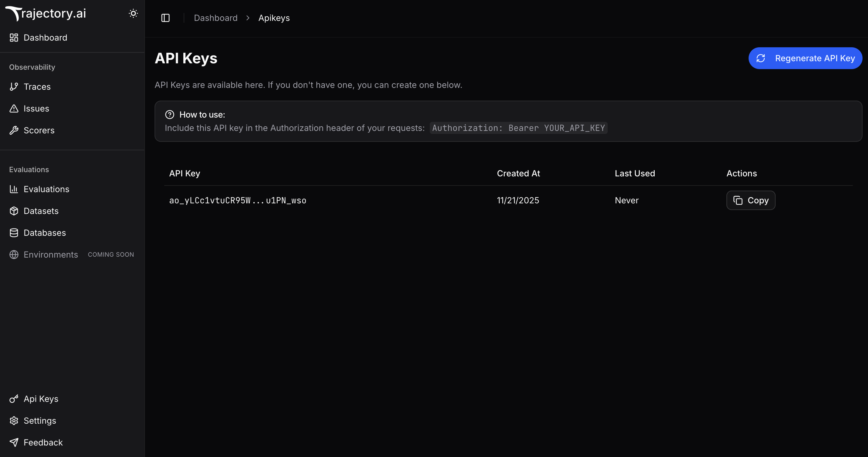The height and width of the screenshot is (457, 868).
Task: Open Settings from the gear icon
Action: coord(14,421)
